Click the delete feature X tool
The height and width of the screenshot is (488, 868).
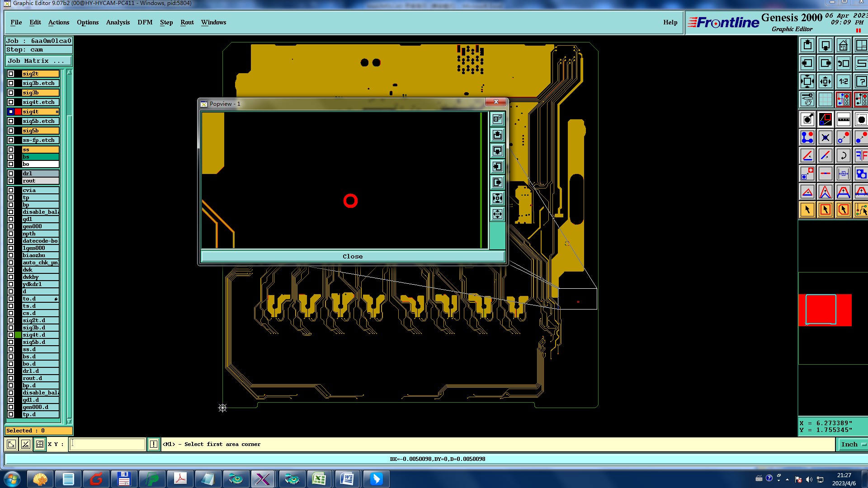click(x=826, y=138)
